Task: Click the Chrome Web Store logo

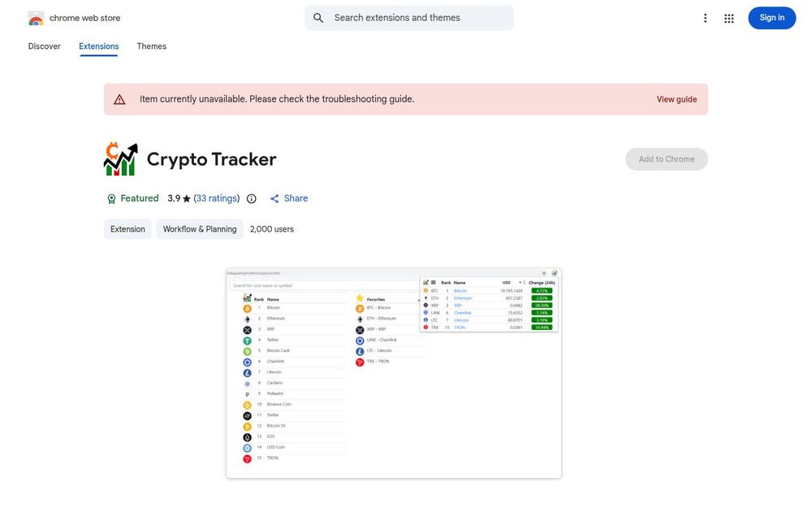Action: tap(36, 18)
